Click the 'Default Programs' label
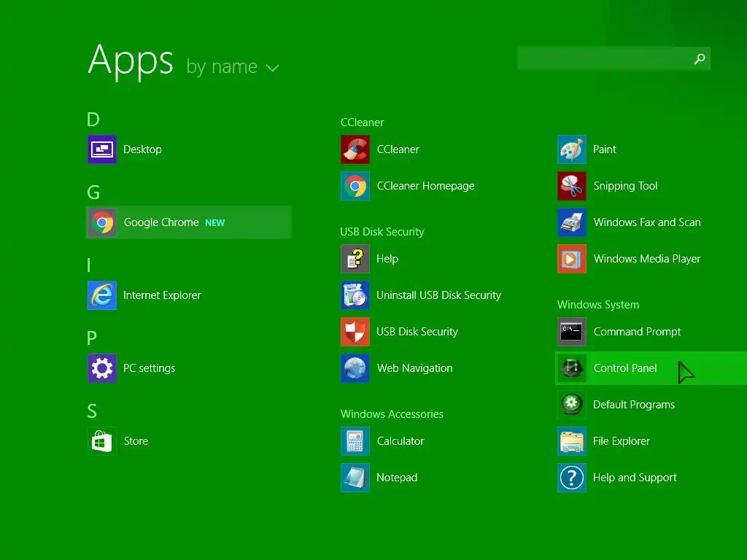The image size is (747, 560). (x=634, y=404)
